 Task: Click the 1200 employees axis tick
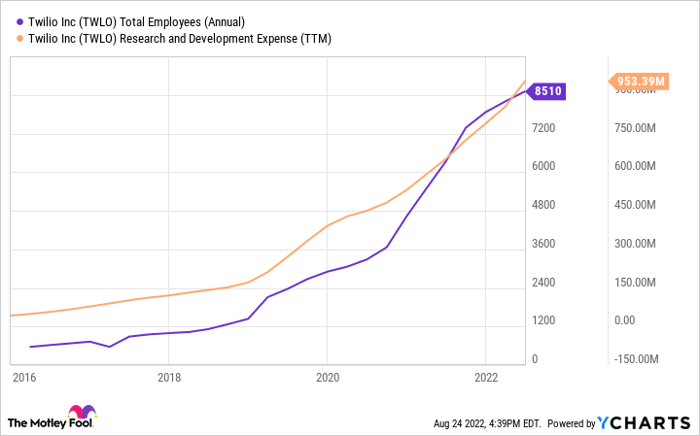(543, 320)
